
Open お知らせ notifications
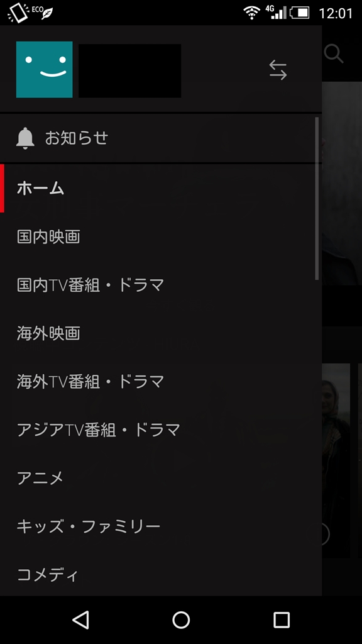coord(161,138)
